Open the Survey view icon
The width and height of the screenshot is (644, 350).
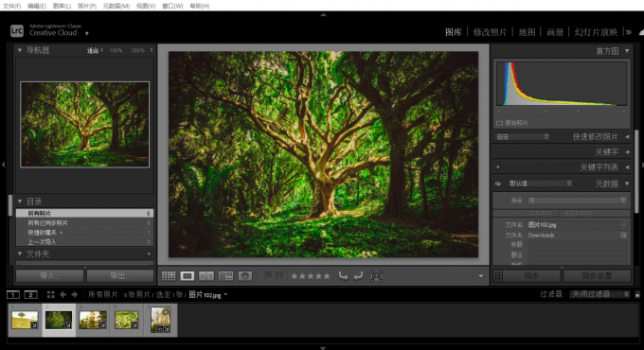click(x=225, y=276)
